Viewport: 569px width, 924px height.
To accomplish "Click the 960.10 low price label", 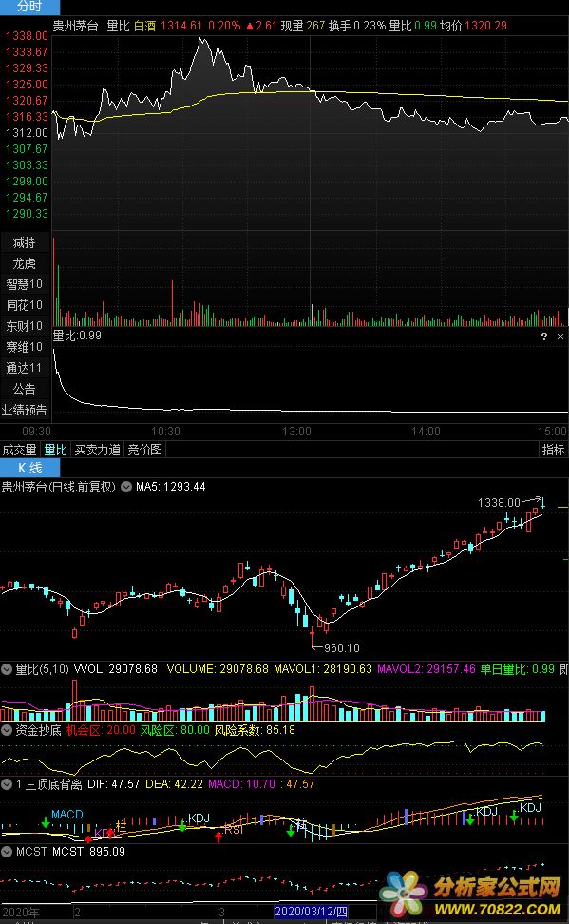I will pos(342,648).
